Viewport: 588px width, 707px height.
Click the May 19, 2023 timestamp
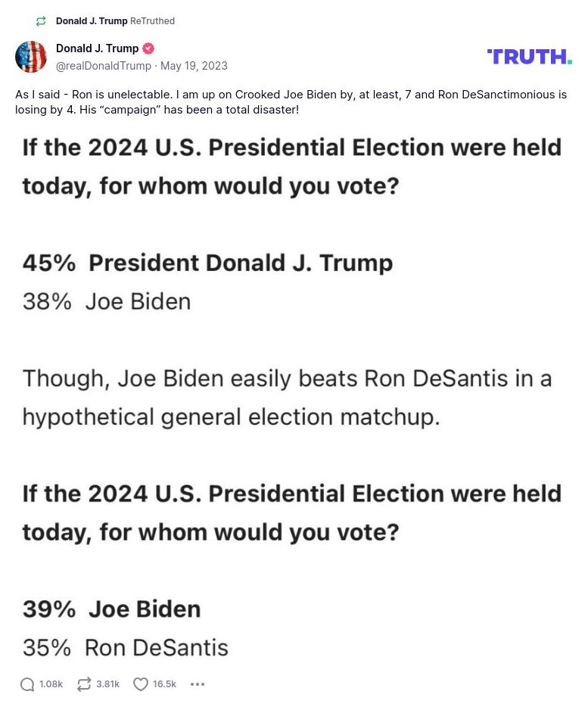194,66
